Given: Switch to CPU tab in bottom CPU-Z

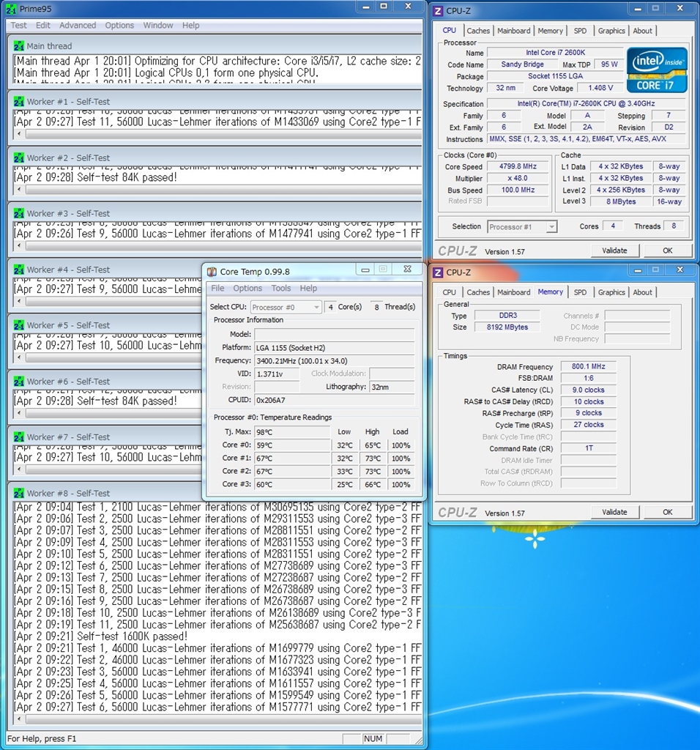Looking at the screenshot, I should point(450,292).
